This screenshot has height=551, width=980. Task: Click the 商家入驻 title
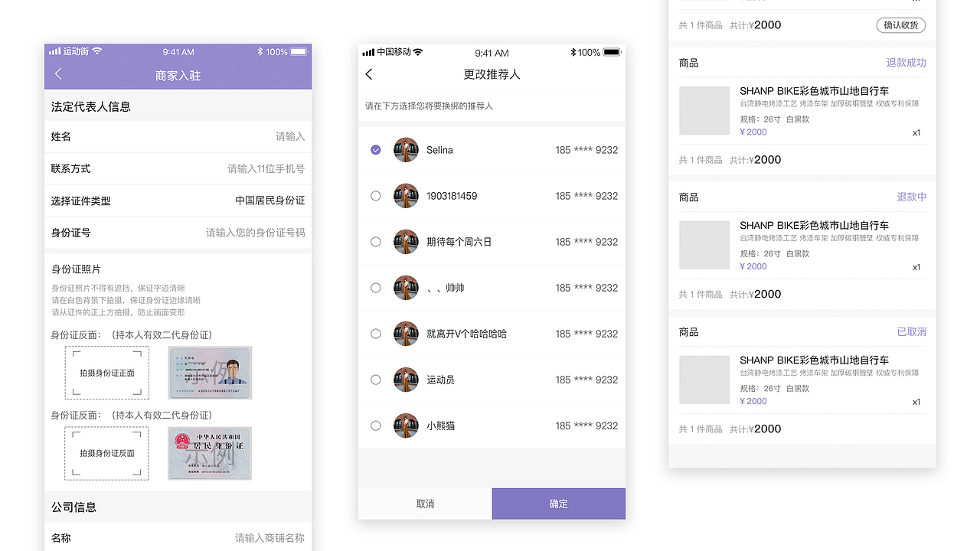[178, 76]
